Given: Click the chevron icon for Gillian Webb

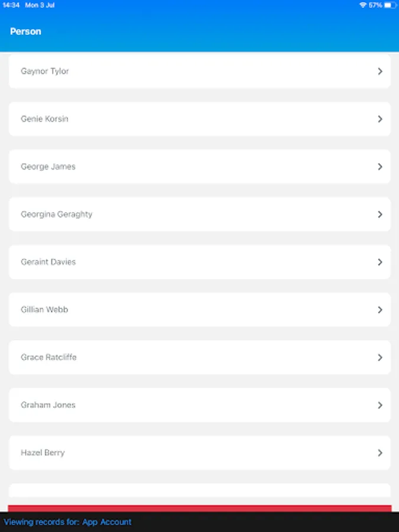Looking at the screenshot, I should (380, 310).
